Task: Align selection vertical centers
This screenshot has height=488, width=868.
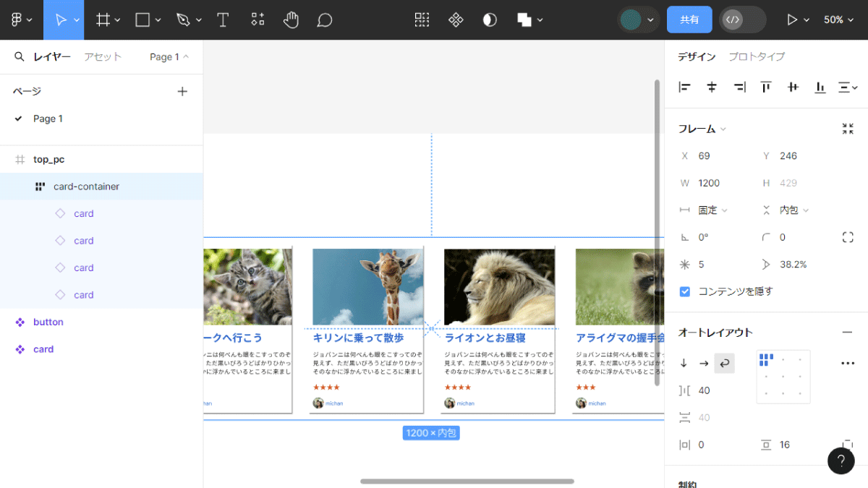Action: [793, 87]
